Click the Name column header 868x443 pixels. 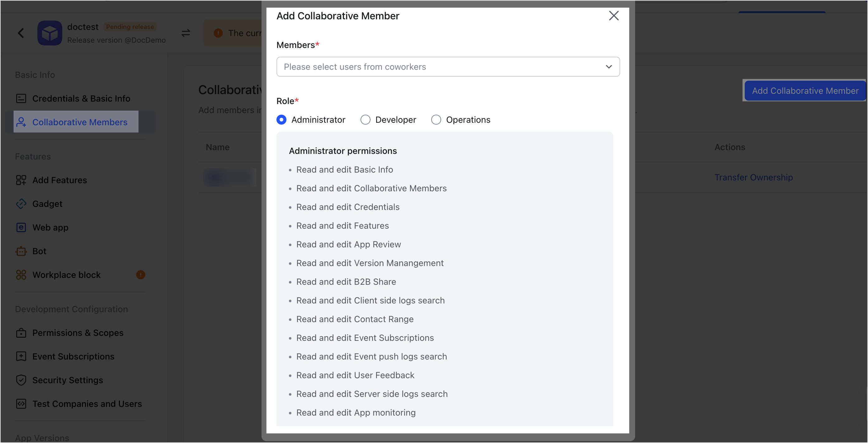[218, 147]
